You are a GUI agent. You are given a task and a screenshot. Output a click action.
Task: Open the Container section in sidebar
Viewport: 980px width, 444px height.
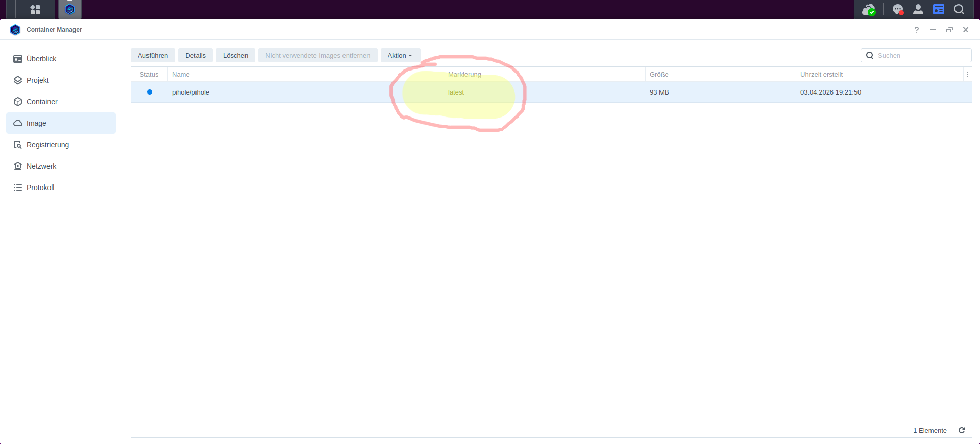(x=42, y=102)
